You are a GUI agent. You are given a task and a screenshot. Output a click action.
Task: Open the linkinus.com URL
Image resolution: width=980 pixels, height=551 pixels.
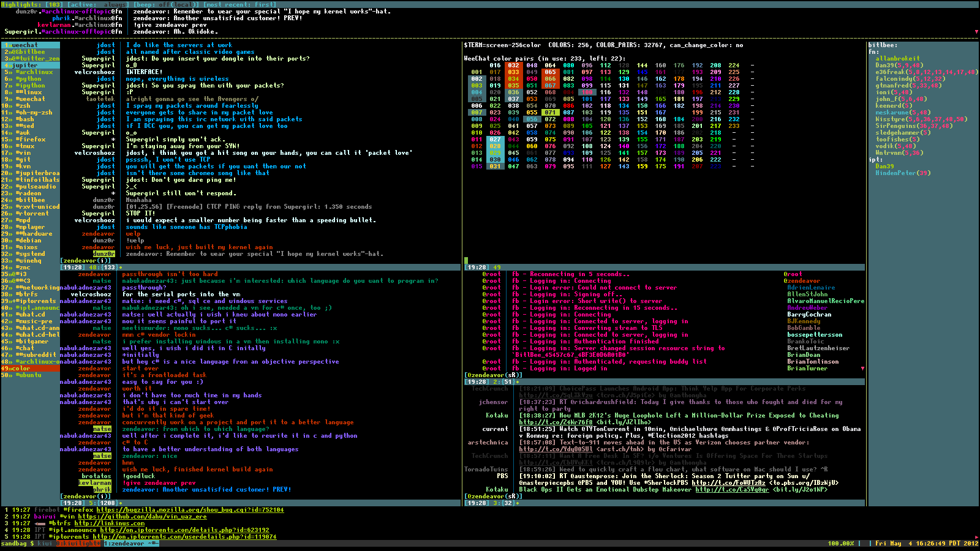[x=110, y=523]
